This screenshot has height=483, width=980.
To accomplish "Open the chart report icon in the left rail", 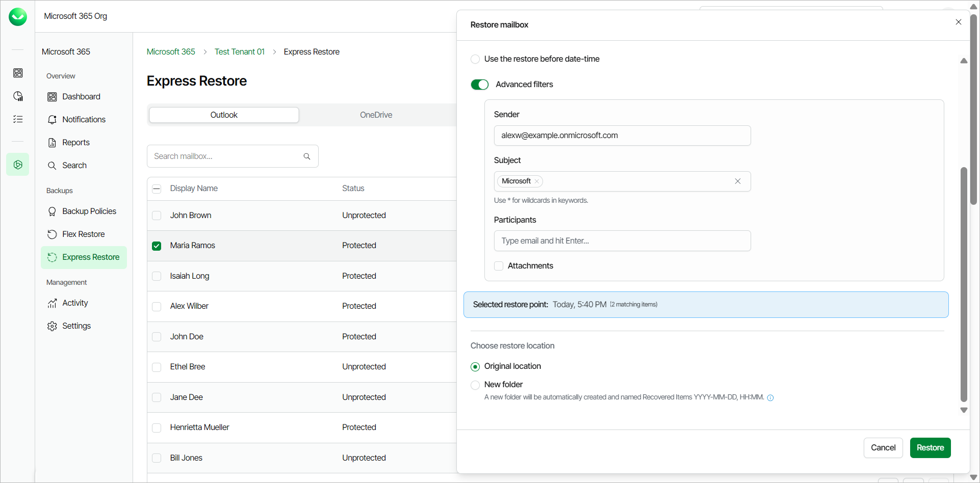I will (18, 96).
